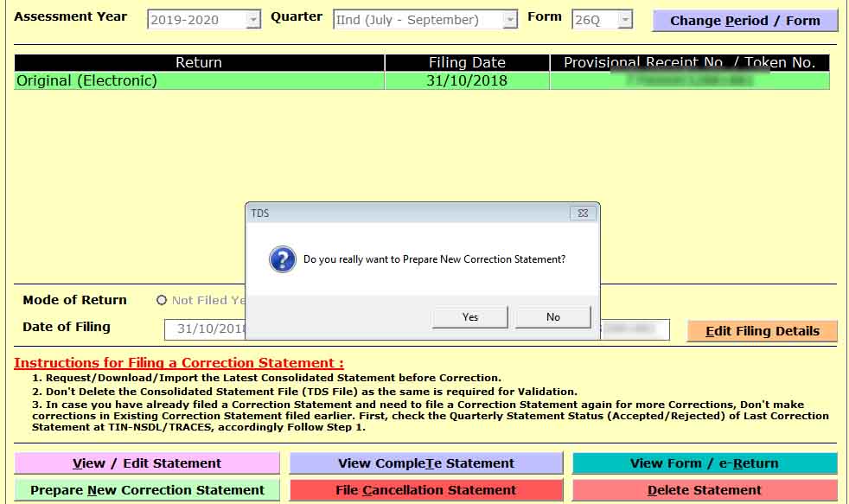The image size is (849, 504).
Task: Click the Delete Statement button
Action: pos(704,490)
